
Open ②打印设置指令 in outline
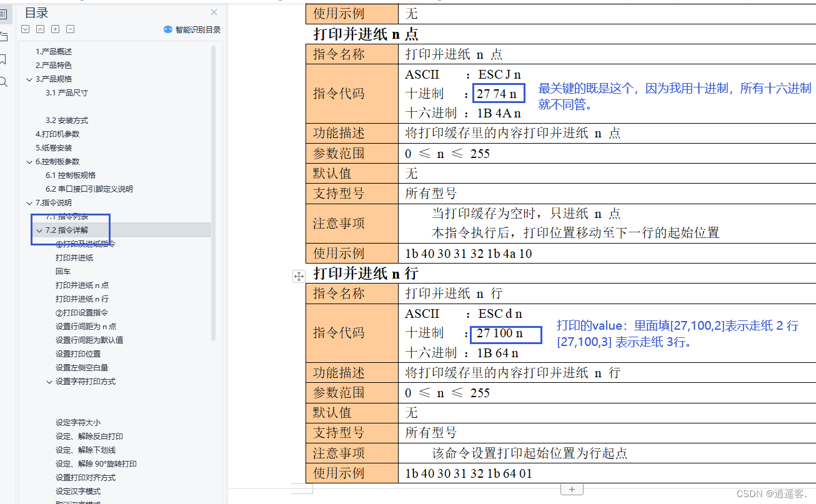tap(82, 313)
